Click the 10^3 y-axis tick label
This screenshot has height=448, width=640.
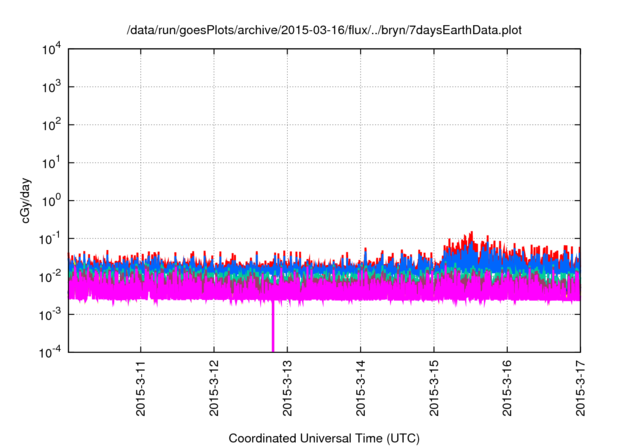click(x=51, y=87)
